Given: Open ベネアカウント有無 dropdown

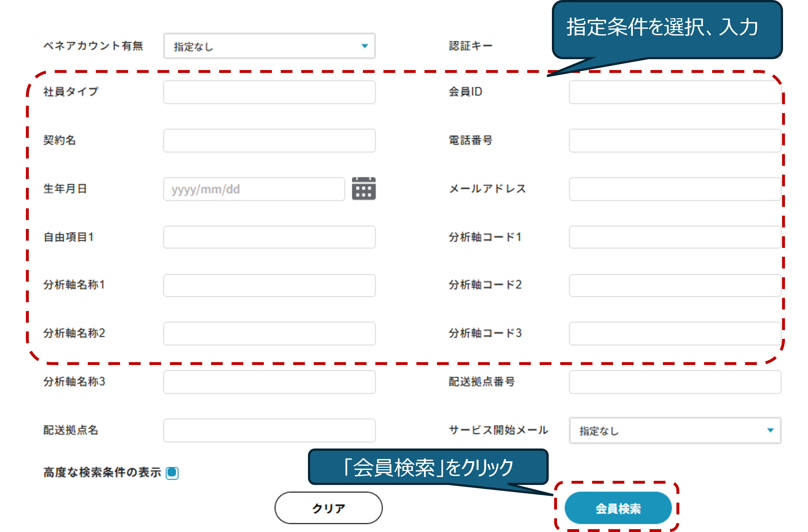Looking at the screenshot, I should (x=269, y=46).
